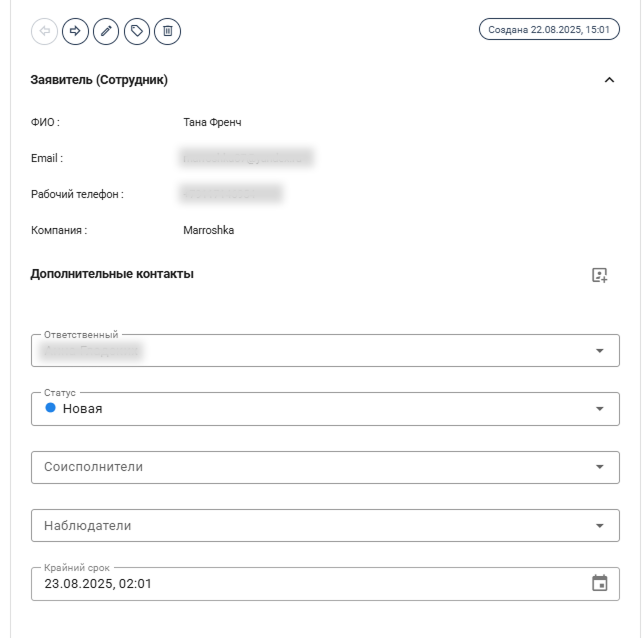
Task: Click the Компания label
Action: 59,230
